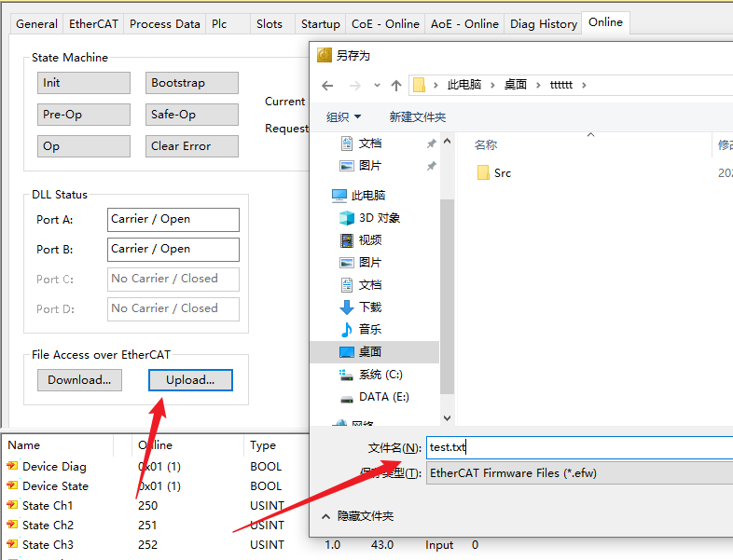Click 新建文件夹 button
Viewport: 733px width, 560px height.
point(418,116)
